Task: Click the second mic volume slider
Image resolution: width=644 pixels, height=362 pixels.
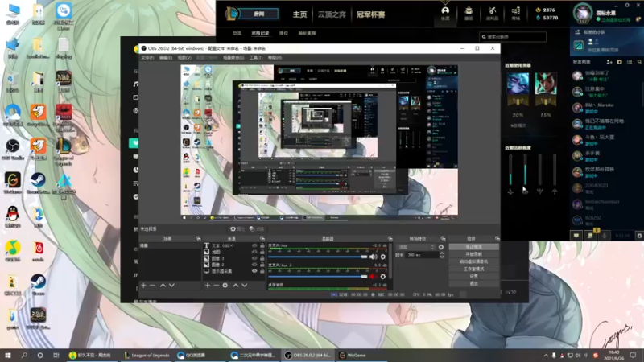Action: tap(318, 277)
